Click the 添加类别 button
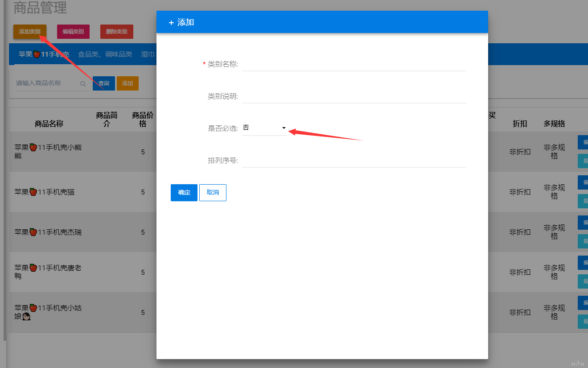 [x=30, y=32]
